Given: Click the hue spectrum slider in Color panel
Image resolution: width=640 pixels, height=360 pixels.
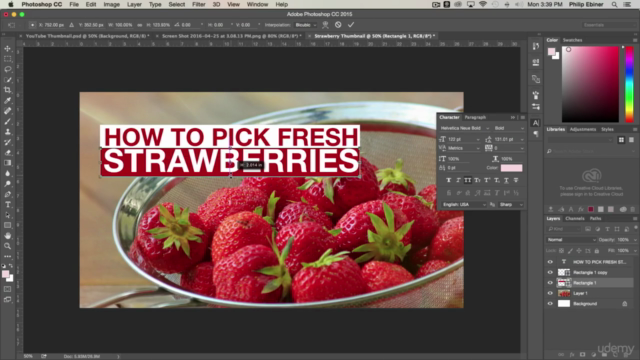Looking at the screenshot, I should point(629,84).
